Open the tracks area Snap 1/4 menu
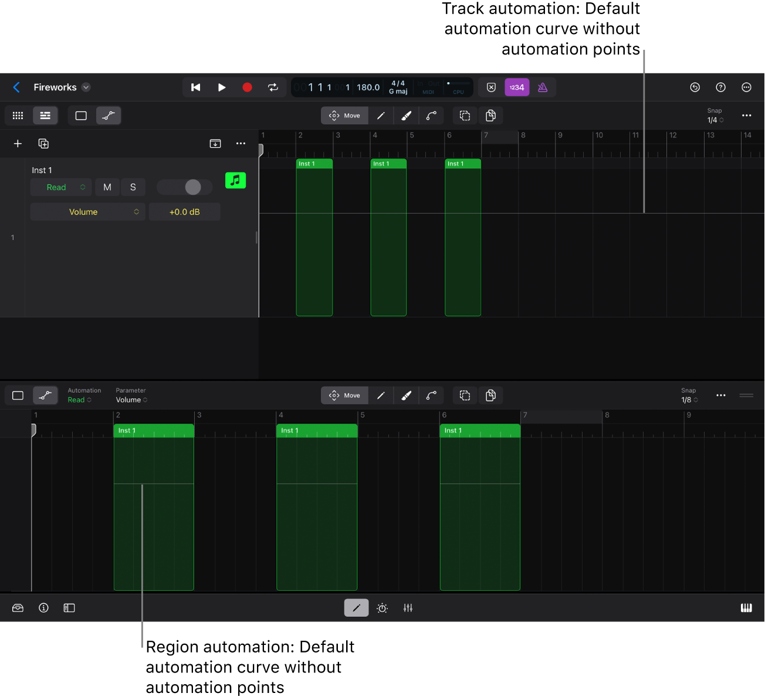 [715, 115]
